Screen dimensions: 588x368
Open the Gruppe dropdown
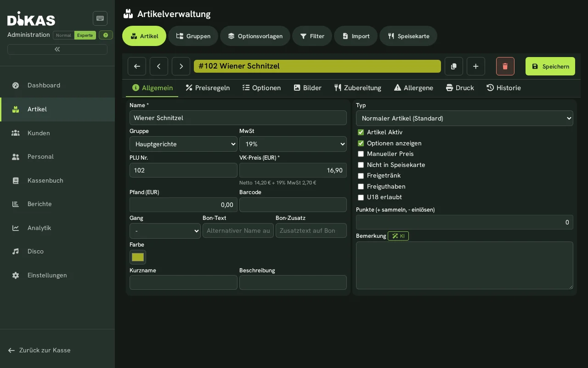(x=183, y=144)
